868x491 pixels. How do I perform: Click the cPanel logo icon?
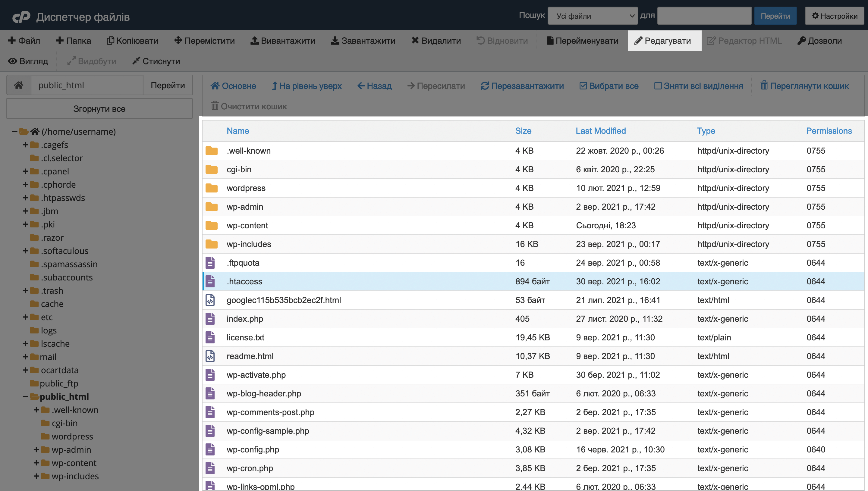(x=21, y=17)
